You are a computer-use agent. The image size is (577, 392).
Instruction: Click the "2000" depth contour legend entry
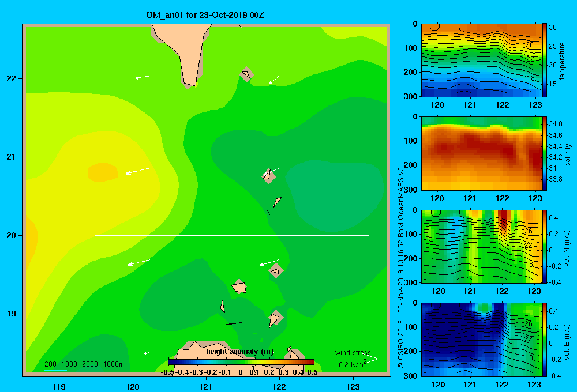pos(90,364)
